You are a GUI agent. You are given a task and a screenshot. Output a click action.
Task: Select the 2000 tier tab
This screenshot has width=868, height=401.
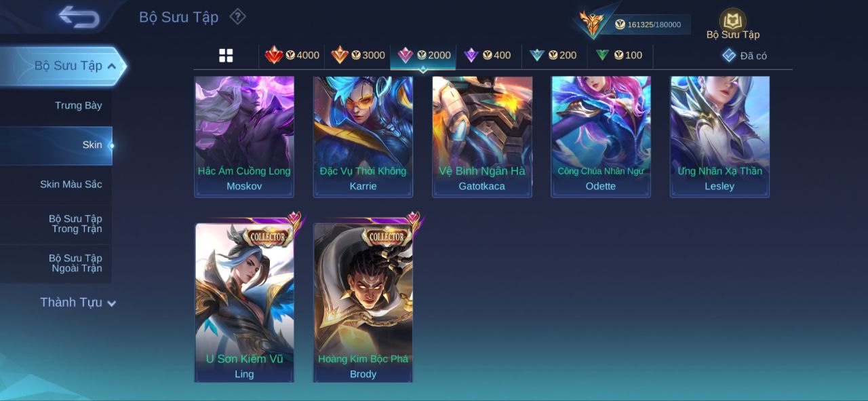(x=423, y=56)
